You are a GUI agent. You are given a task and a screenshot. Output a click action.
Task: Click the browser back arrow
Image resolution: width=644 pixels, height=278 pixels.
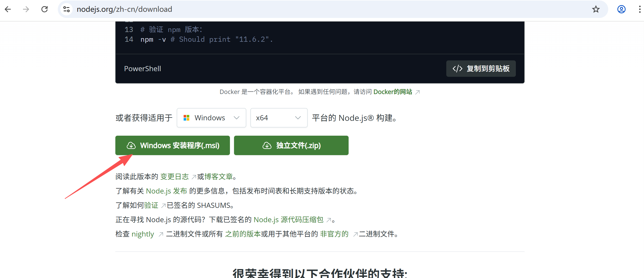(8, 9)
